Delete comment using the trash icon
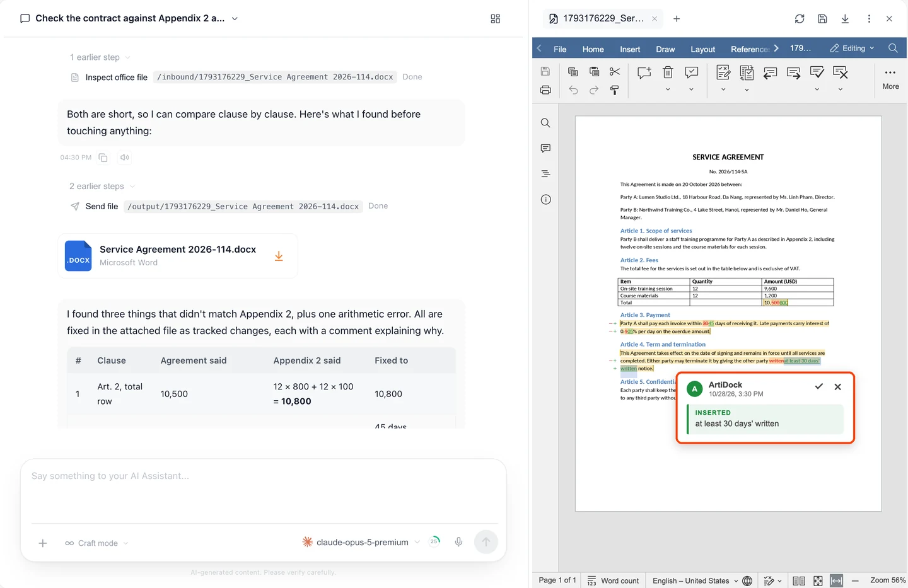Viewport: 908px width, 588px height. [668, 72]
